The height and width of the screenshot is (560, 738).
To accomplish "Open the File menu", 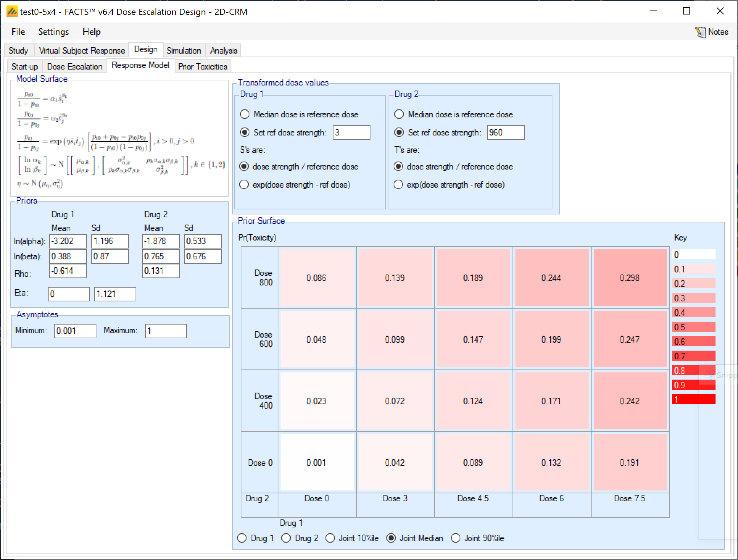I will click(18, 32).
